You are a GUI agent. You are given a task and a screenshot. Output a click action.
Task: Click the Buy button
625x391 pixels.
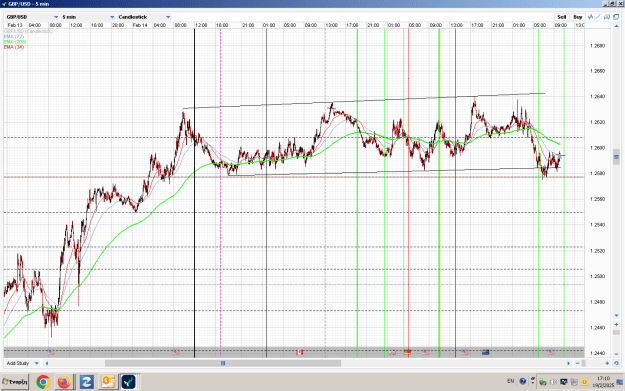(x=578, y=17)
